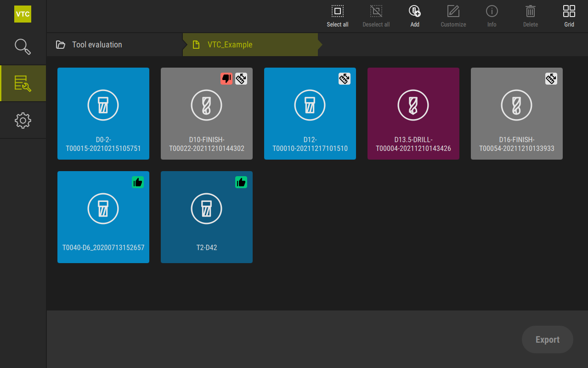This screenshot has height=368, width=588.
Task: Open the settings gear in the sidebar
Action: pos(23,121)
